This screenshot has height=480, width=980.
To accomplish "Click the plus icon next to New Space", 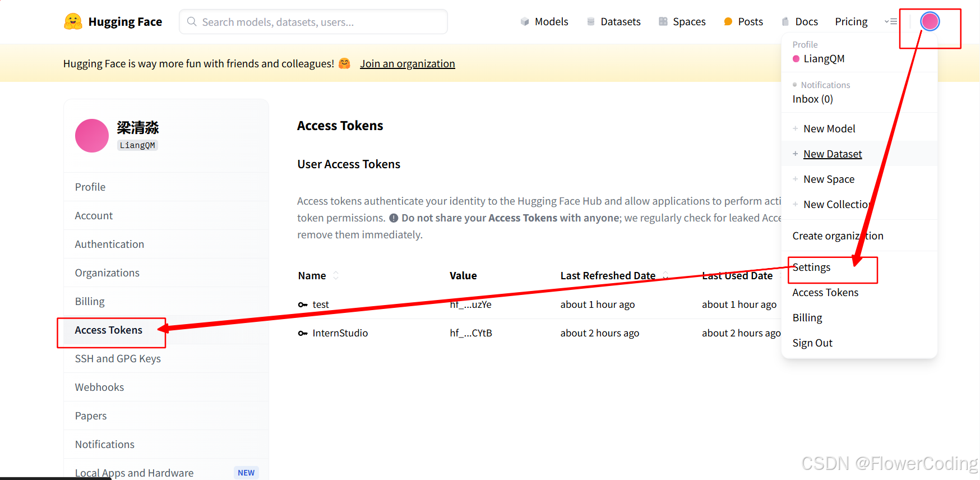I will pos(795,179).
